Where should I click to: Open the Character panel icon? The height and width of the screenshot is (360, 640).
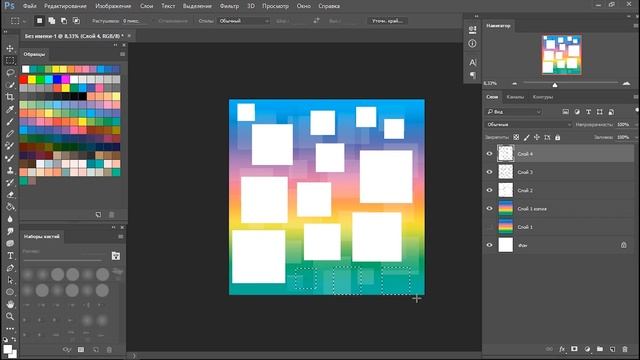[x=472, y=62]
